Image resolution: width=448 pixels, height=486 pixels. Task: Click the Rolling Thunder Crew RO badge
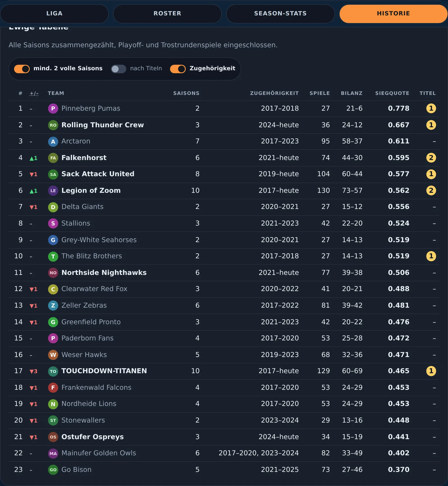tap(53, 125)
